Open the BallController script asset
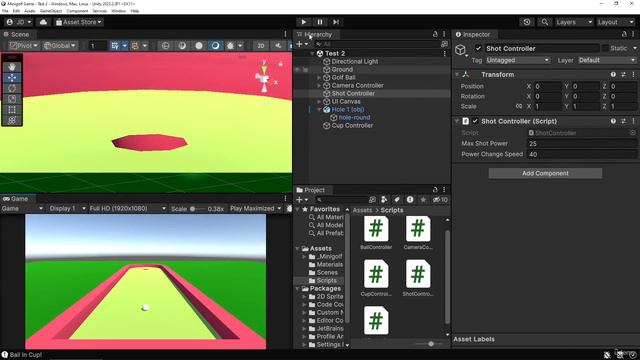640x360 pixels. click(x=376, y=233)
